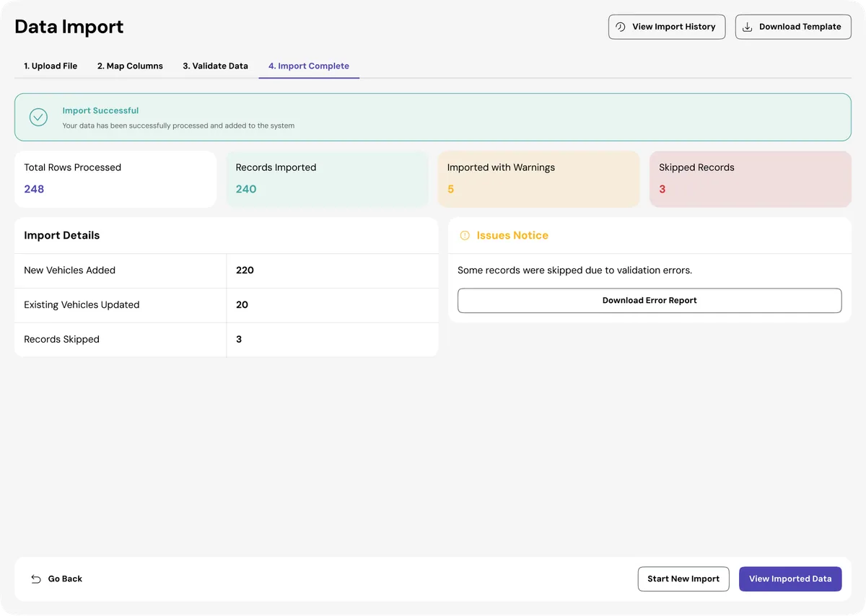Download the import template
This screenshot has height=616, width=866.
[x=793, y=27]
